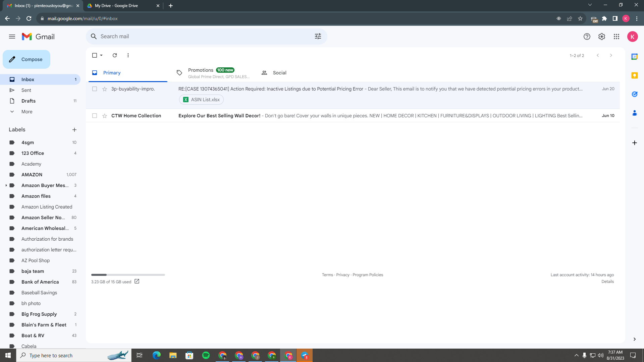Compose a new email

click(x=26, y=59)
